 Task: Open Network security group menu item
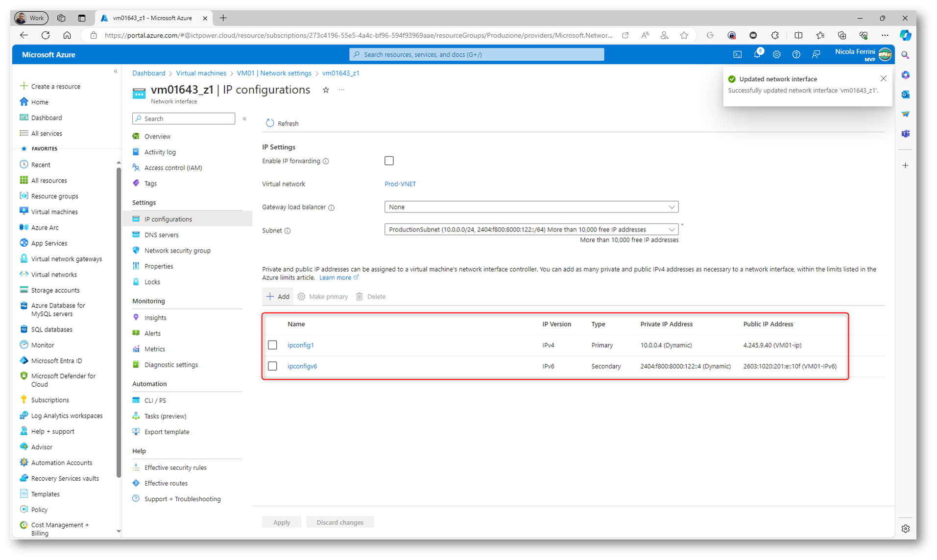177,251
